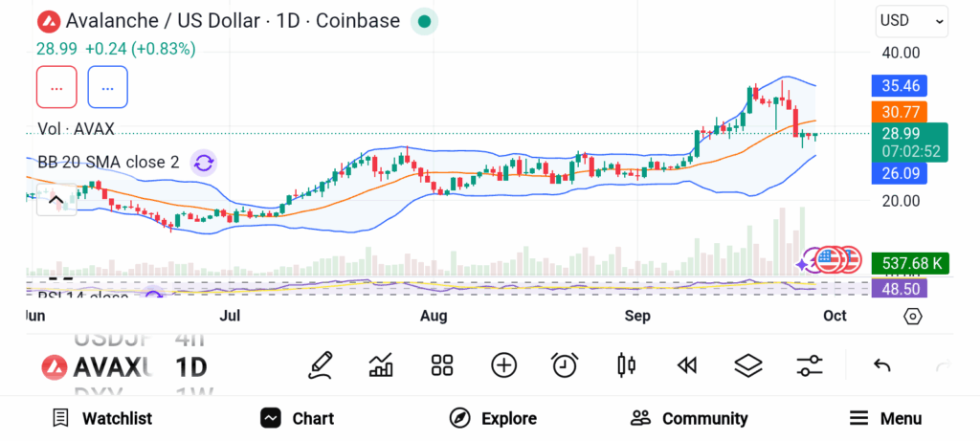This screenshot has width=980, height=441.
Task: Open the layers object tree icon
Action: pos(747,364)
